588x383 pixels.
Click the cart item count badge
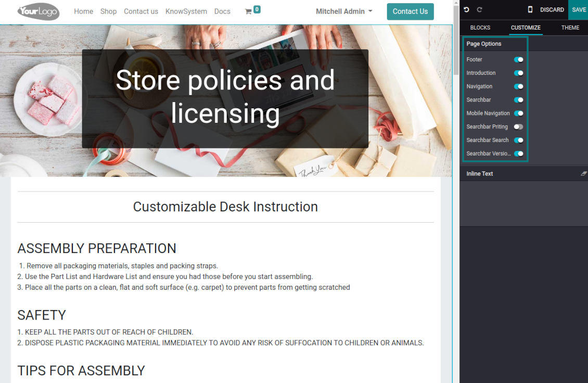[x=257, y=9]
